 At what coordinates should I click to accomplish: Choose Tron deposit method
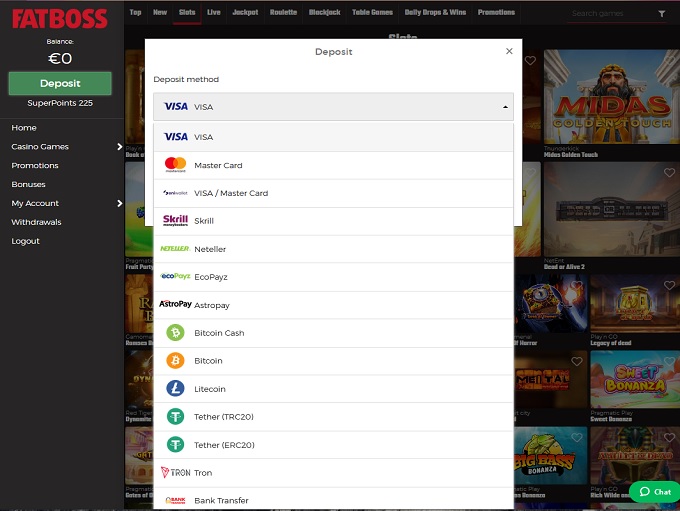click(333, 472)
